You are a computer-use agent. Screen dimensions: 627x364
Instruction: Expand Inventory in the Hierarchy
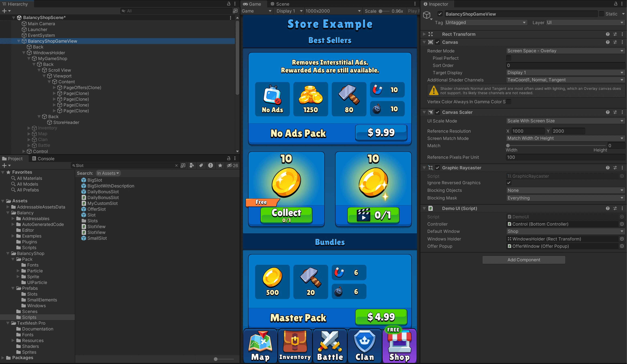click(x=29, y=128)
